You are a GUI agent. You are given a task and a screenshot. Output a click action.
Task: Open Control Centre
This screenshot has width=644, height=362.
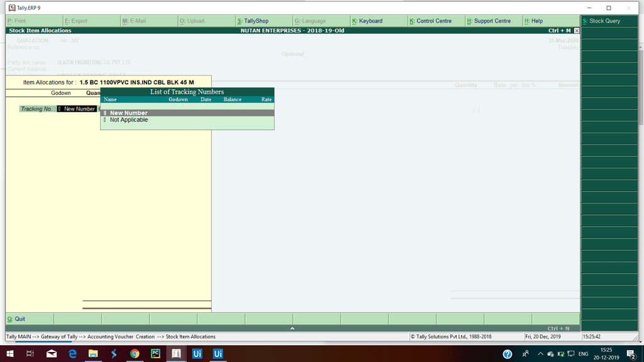coord(437,21)
